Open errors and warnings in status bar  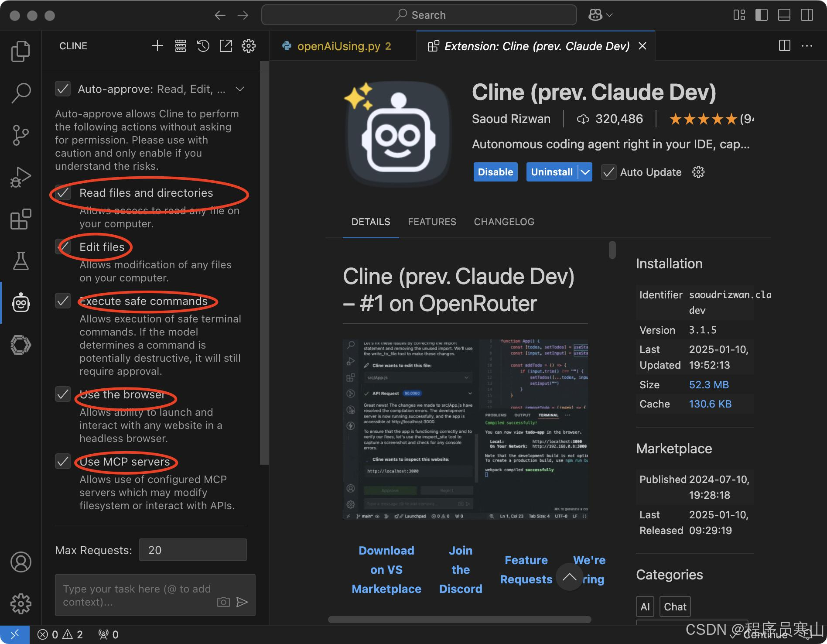[x=60, y=634]
